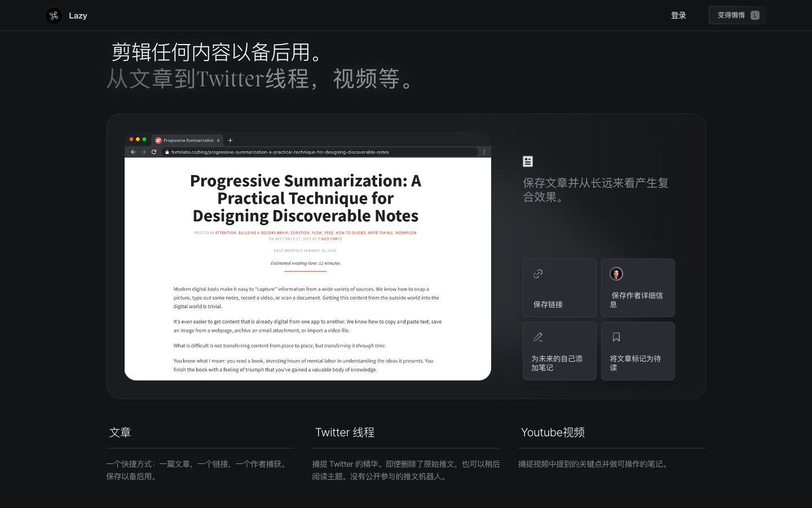
Task: Click the fortelabs.co URL address bar
Action: point(320,152)
